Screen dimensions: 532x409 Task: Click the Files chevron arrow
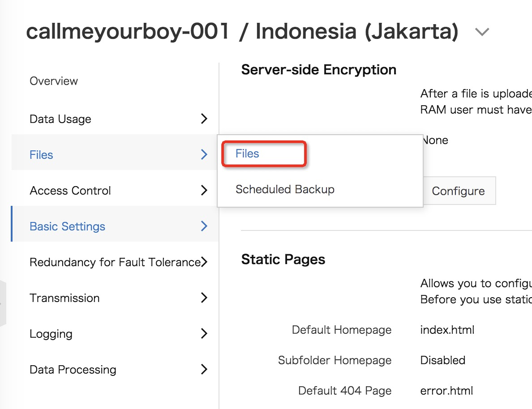point(204,154)
